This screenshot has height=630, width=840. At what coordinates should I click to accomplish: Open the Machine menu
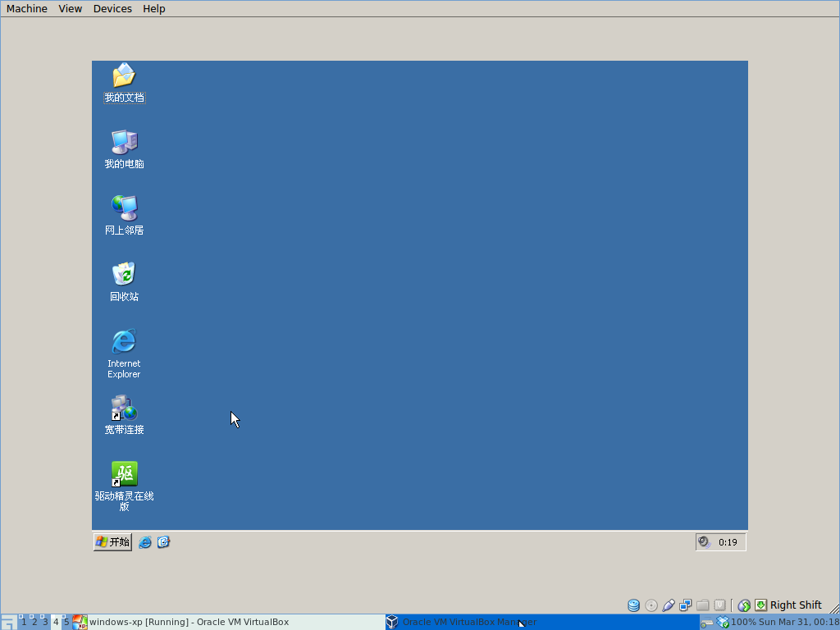click(x=27, y=8)
